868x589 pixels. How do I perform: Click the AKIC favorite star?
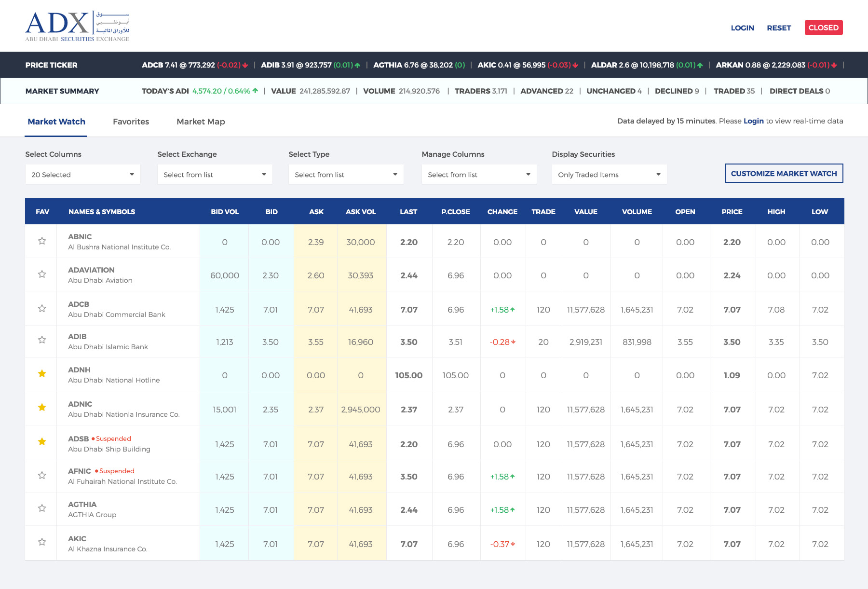tap(42, 542)
